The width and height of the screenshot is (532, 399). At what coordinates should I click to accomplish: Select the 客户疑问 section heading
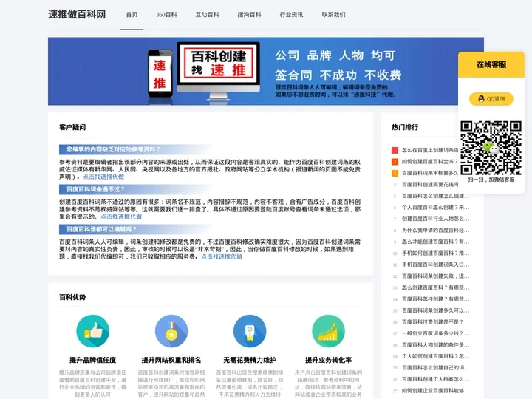click(72, 127)
